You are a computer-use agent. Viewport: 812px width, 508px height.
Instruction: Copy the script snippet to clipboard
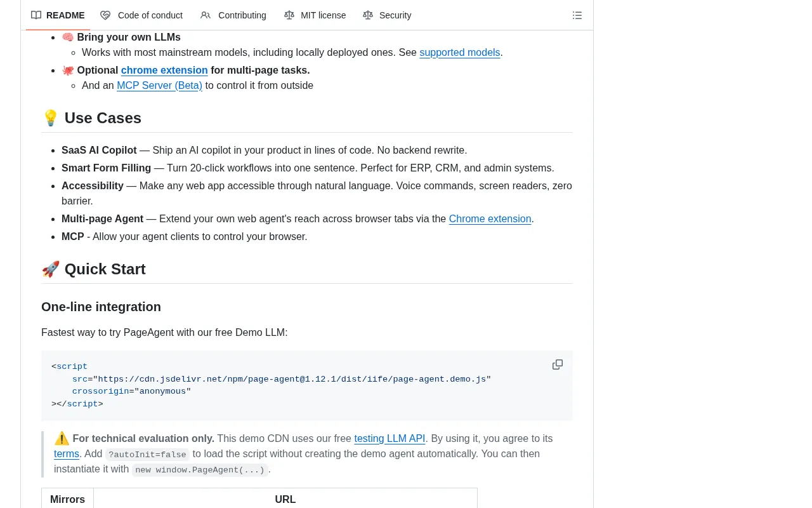click(x=558, y=364)
